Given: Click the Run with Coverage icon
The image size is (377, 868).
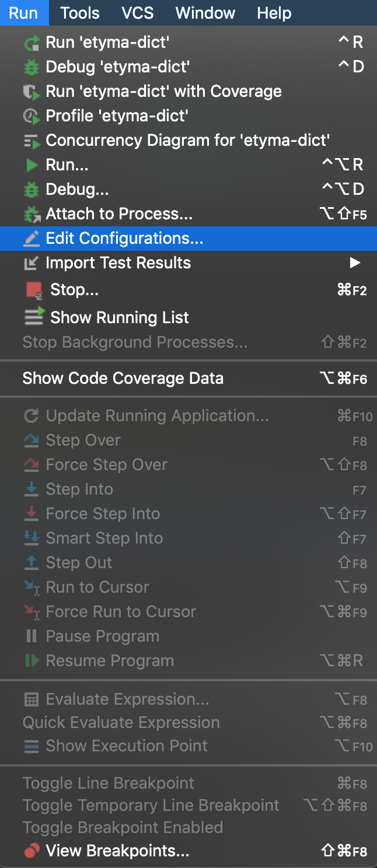Looking at the screenshot, I should click(x=33, y=91).
